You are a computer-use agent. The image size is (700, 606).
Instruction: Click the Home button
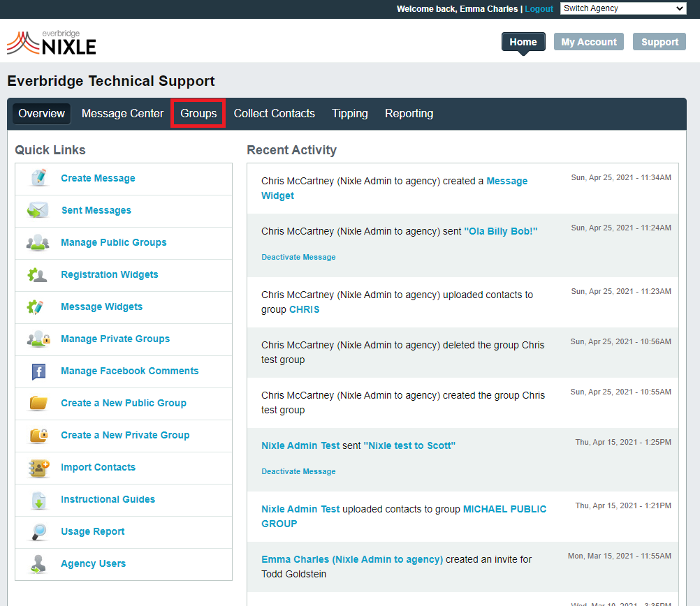pos(523,42)
